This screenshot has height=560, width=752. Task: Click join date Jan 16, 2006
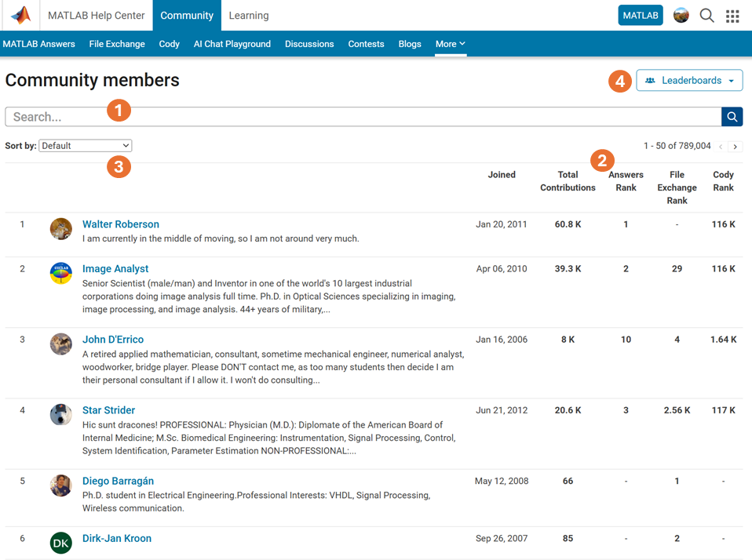click(502, 339)
